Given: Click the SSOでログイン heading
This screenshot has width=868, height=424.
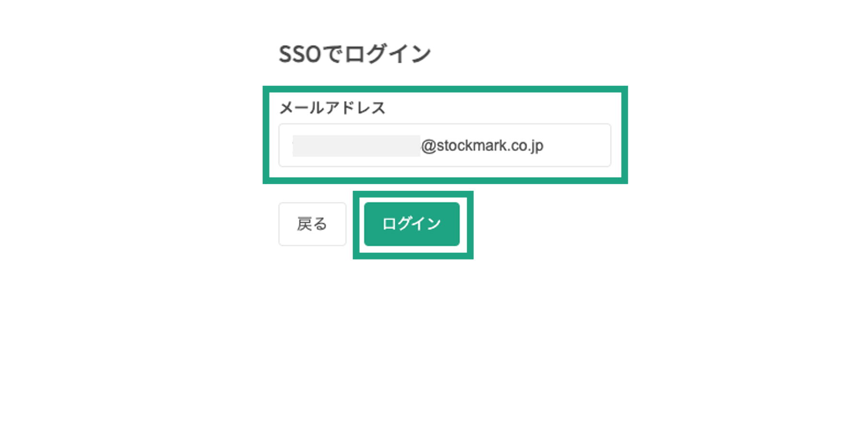Looking at the screenshot, I should pyautogui.click(x=355, y=54).
